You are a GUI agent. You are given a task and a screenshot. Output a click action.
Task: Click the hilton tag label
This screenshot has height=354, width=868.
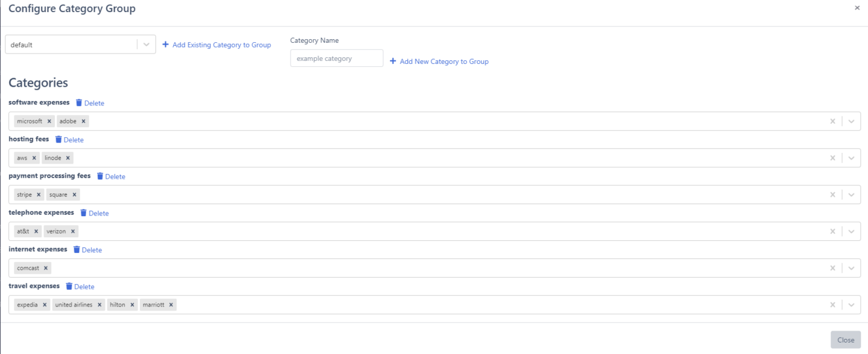tap(118, 305)
